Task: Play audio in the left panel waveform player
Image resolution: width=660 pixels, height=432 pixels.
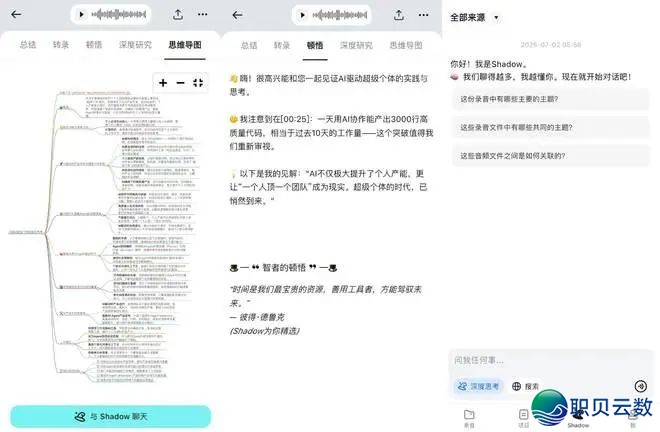Action: (x=81, y=14)
